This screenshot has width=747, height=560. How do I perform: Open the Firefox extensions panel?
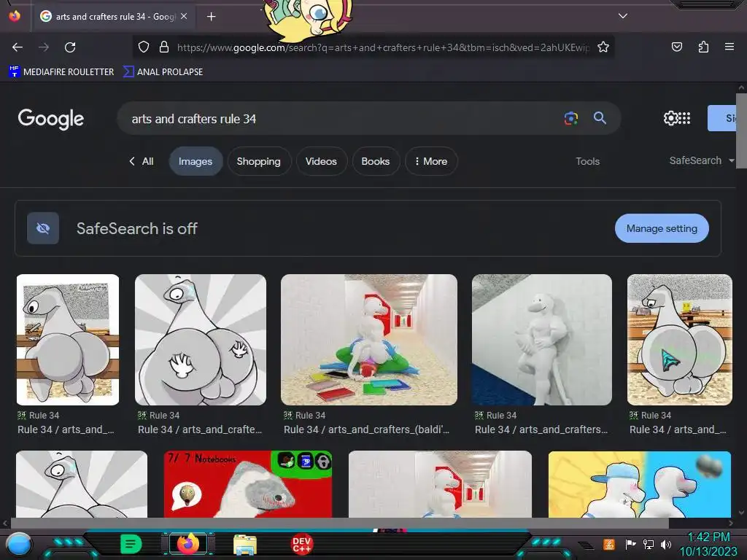[x=703, y=47]
